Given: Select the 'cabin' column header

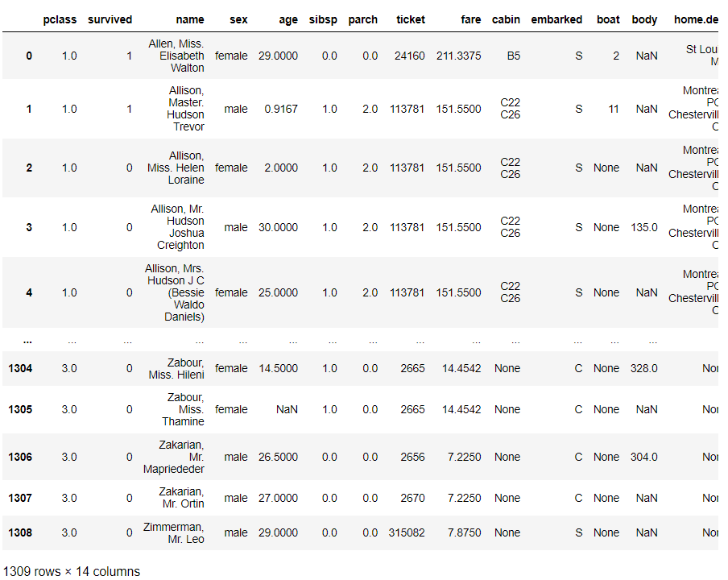Looking at the screenshot, I should pyautogui.click(x=506, y=19).
